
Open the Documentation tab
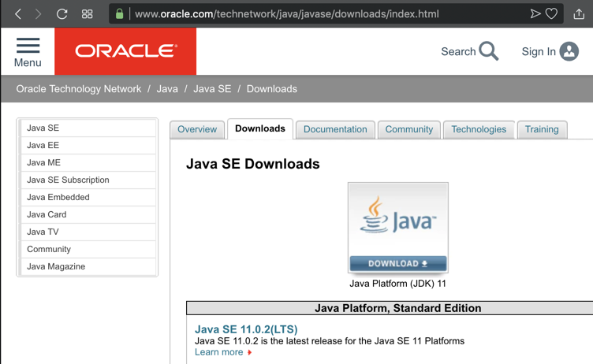[335, 129]
